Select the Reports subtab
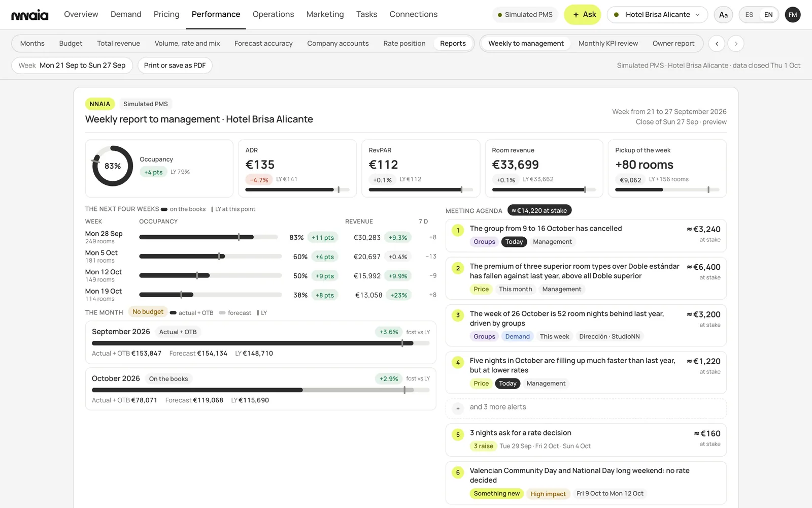Screen dimensions: 812x508 pos(453,44)
